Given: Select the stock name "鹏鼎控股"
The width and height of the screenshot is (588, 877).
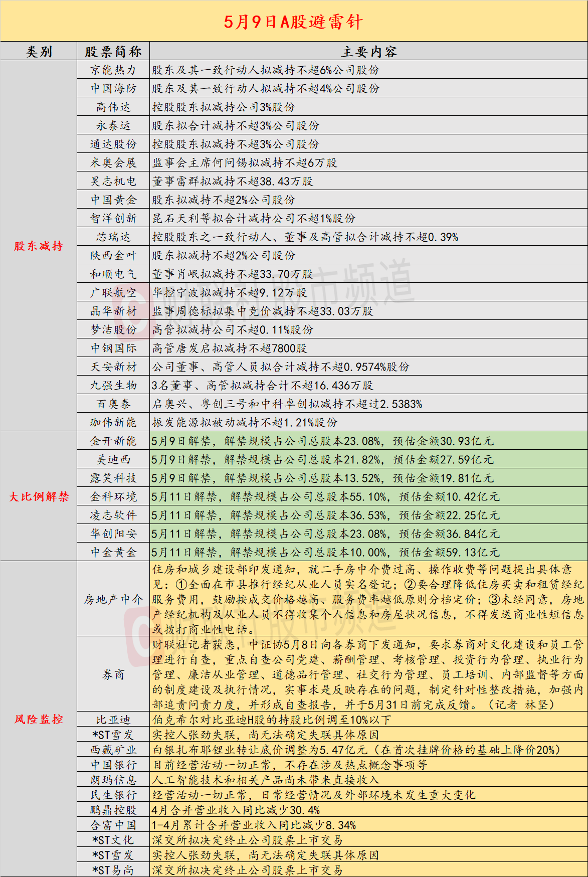Looking at the screenshot, I should tap(113, 810).
